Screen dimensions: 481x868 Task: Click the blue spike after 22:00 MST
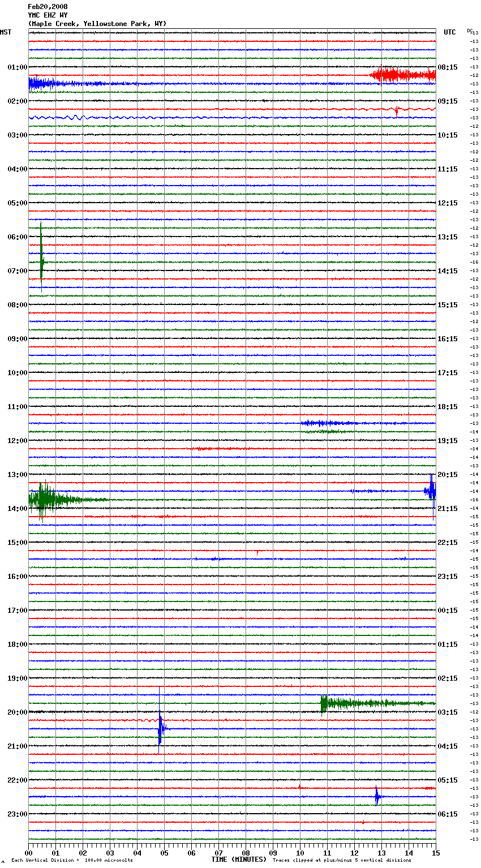pos(377,797)
